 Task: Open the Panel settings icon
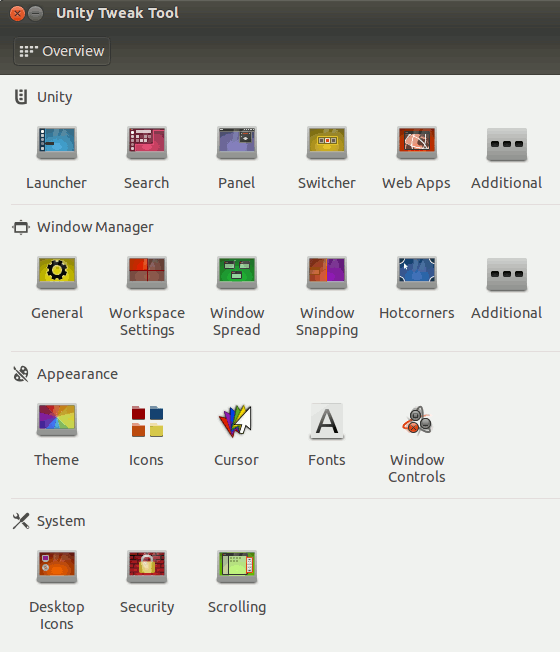tap(237, 143)
